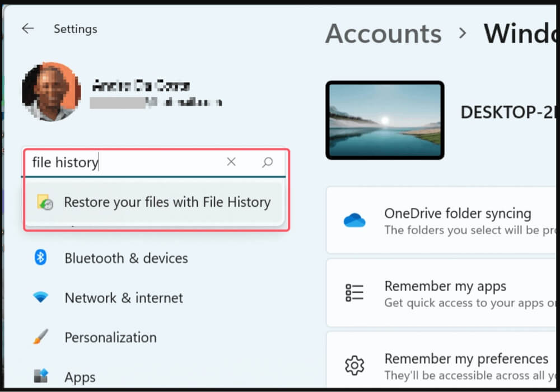Click the breadcrumb chevron after Accounts
This screenshot has height=392, width=560.
(463, 34)
